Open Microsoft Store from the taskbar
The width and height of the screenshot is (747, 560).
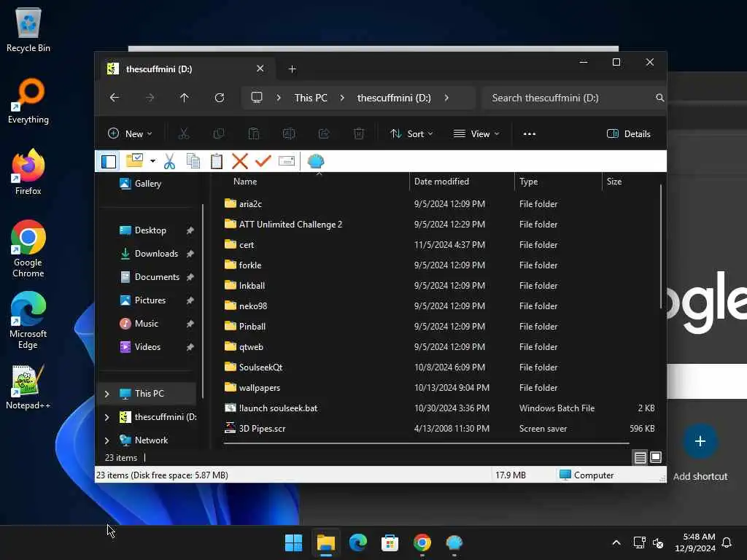point(390,542)
